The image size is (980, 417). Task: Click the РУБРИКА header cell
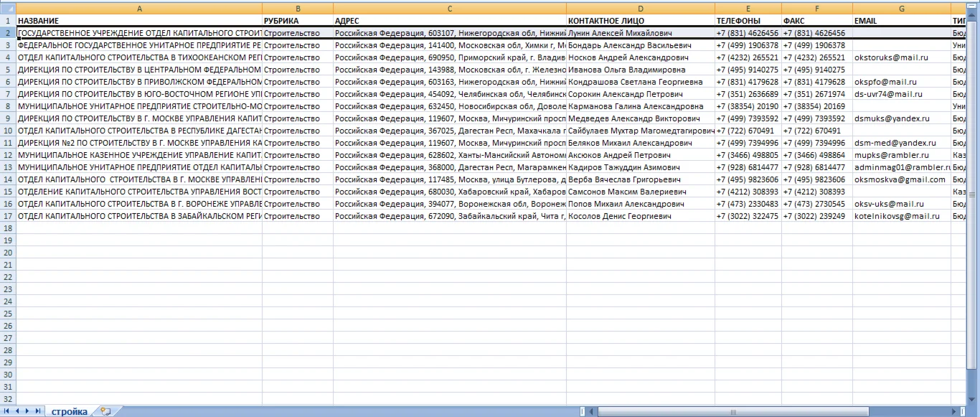pos(298,21)
